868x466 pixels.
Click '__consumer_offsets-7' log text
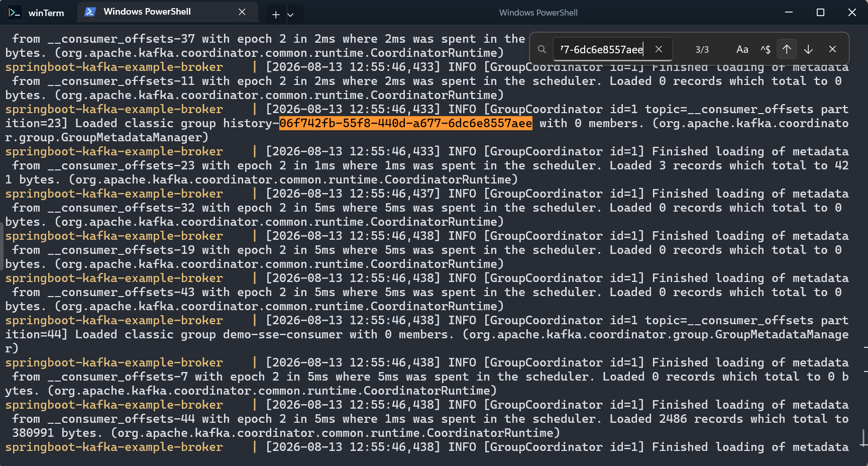[118, 377]
